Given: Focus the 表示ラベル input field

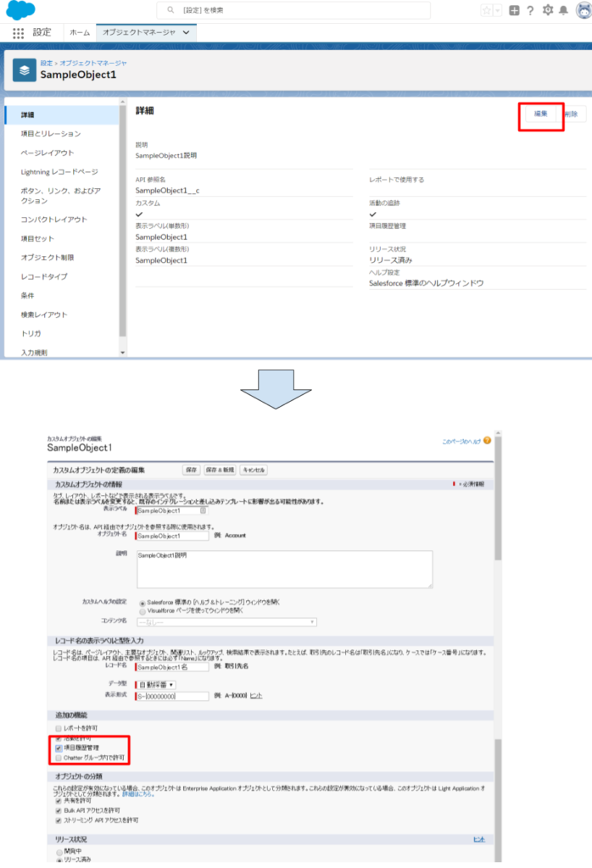Looking at the screenshot, I should [171, 511].
